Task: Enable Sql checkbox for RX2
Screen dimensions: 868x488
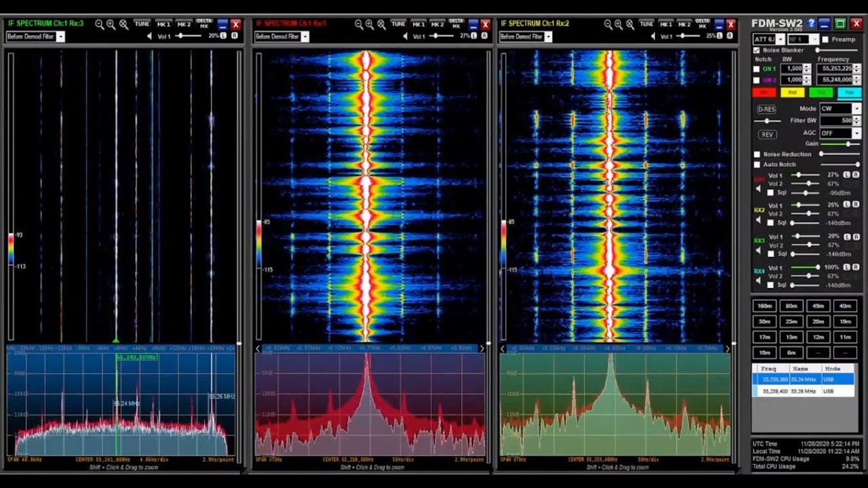Action: [770, 223]
